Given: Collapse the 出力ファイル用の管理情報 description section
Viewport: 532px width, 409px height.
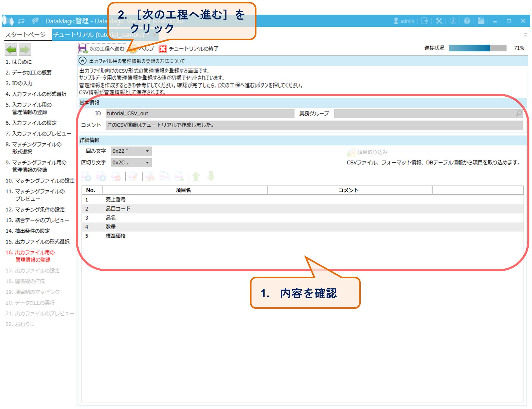Looking at the screenshot, I should pyautogui.click(x=83, y=61).
